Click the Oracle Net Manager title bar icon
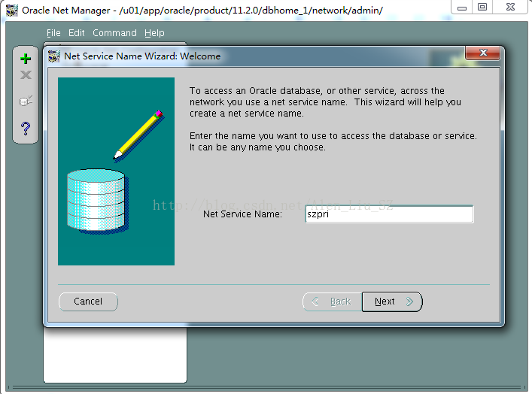 pos(12,11)
